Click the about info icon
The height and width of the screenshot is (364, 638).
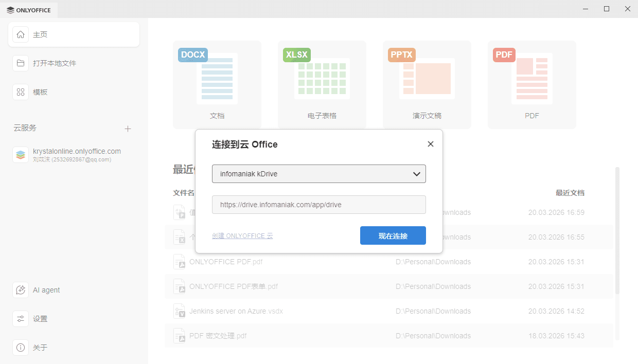point(21,348)
